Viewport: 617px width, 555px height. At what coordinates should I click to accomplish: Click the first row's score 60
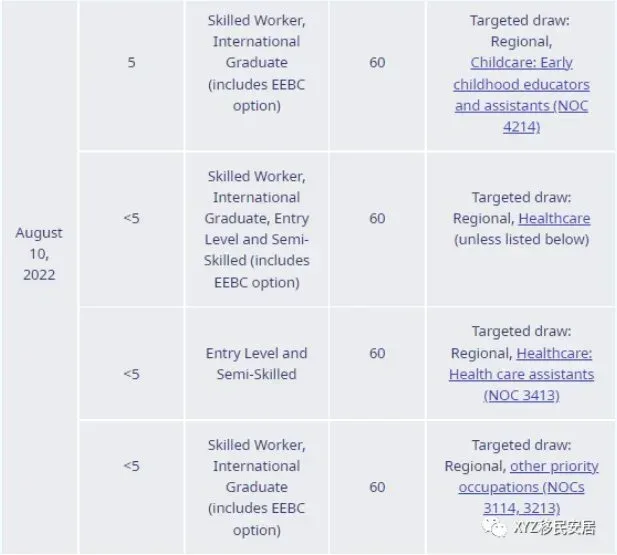point(377,63)
